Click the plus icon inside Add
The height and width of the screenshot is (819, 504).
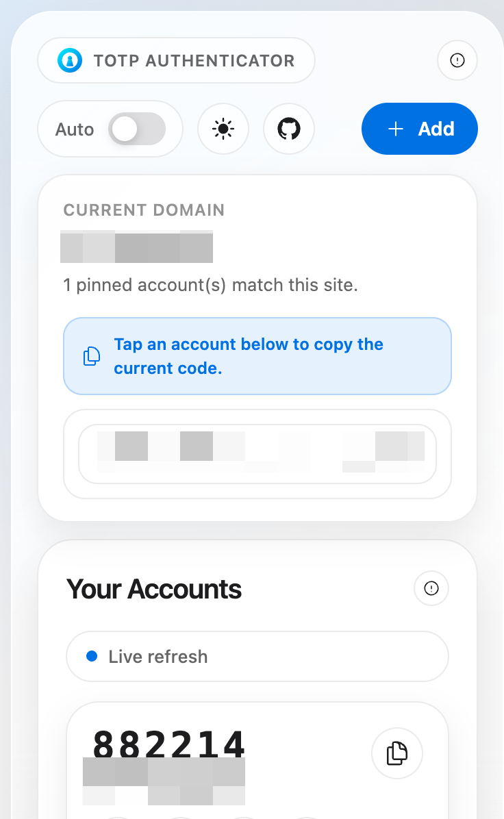pyautogui.click(x=396, y=129)
